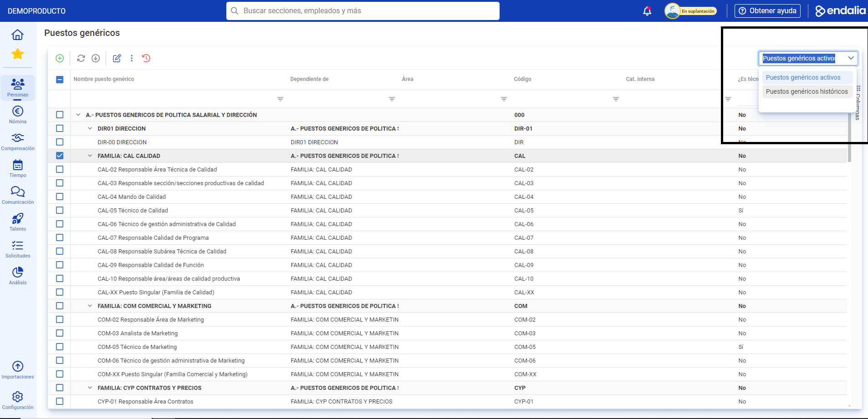Viewport: 868px width, 419px height.
Task: Open filter for Código column
Action: coord(616,99)
